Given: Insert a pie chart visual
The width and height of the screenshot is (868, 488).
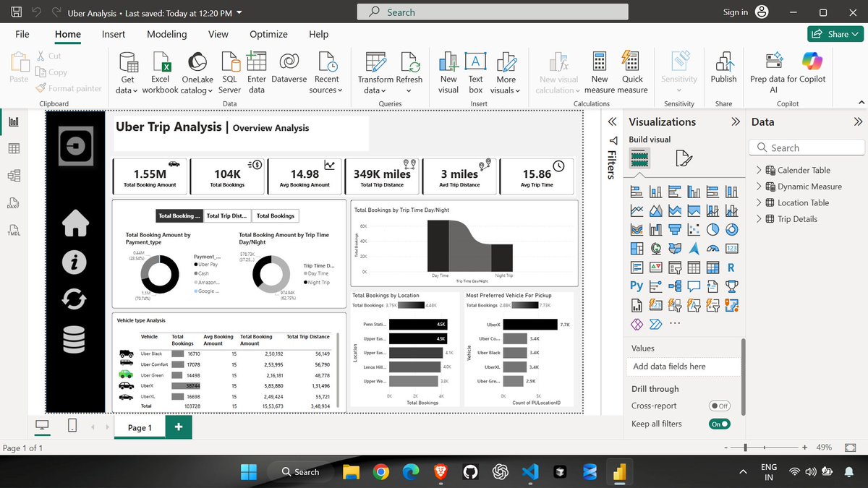Looking at the screenshot, I should pyautogui.click(x=712, y=230).
